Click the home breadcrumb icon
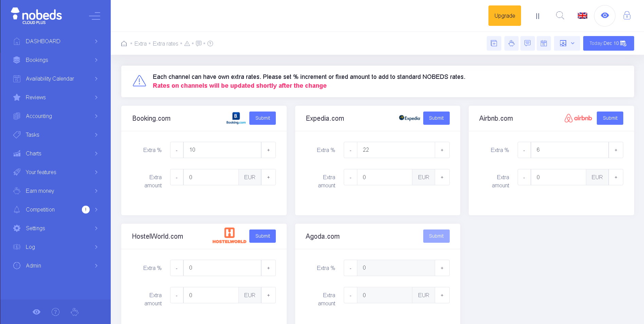The width and height of the screenshot is (644, 324). (124, 44)
